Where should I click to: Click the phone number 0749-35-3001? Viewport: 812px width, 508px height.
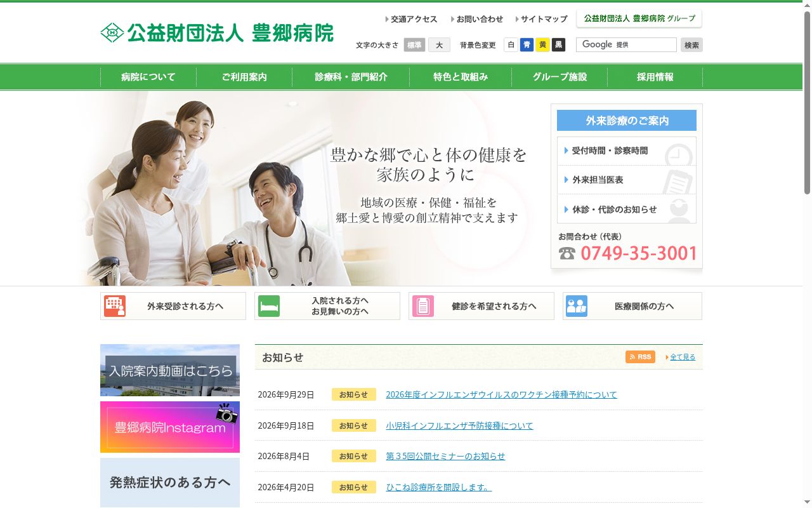639,253
